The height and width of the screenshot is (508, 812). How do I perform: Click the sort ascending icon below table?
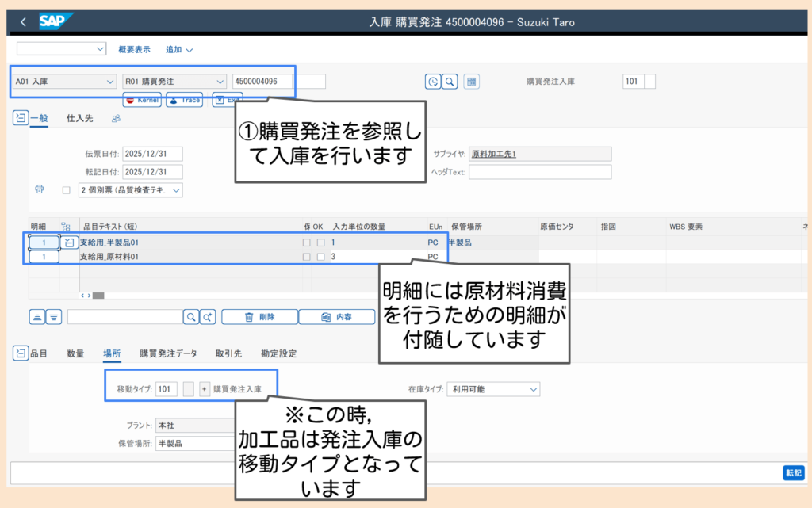37,317
